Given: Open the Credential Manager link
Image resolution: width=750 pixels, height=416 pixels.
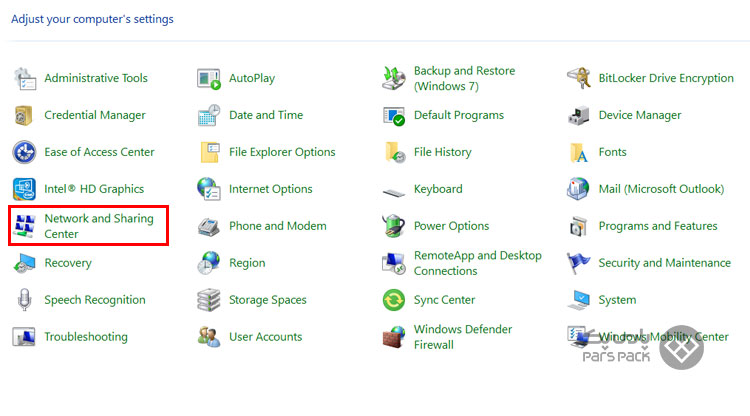Looking at the screenshot, I should 95,115.
